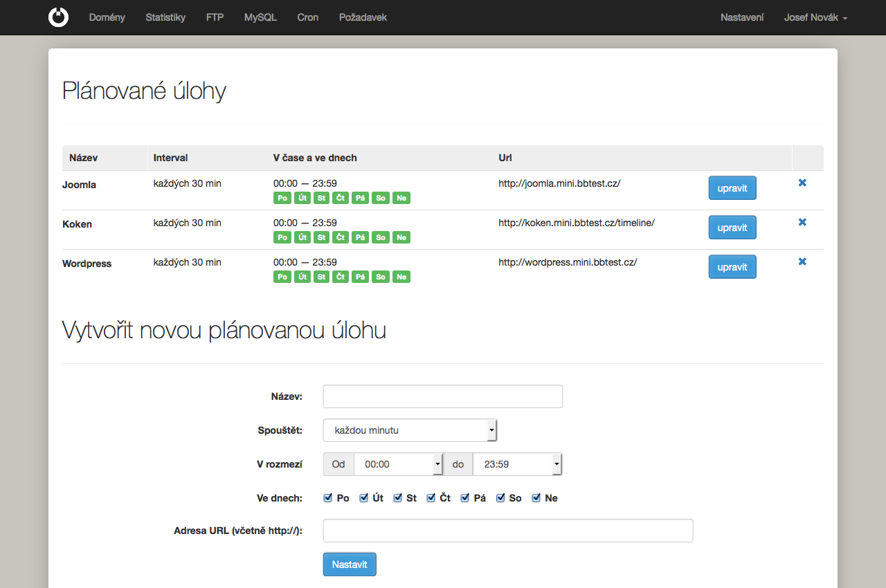Open the Domény menu item
This screenshot has height=588, width=886.
(x=107, y=17)
